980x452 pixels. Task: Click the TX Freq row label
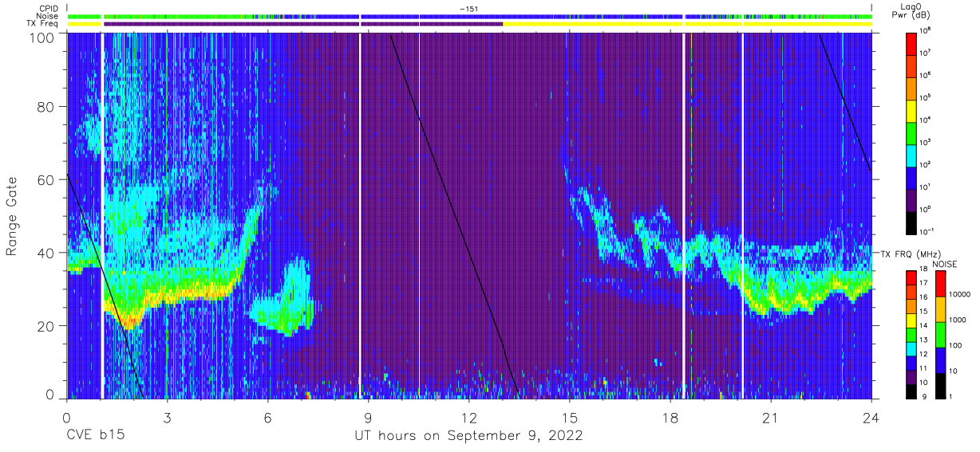click(x=41, y=23)
